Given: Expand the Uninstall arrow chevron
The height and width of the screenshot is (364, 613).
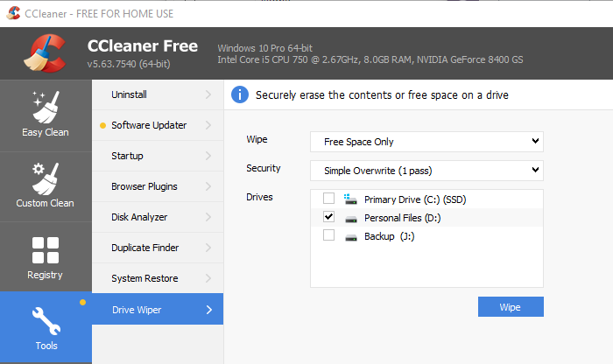Looking at the screenshot, I should [x=208, y=94].
